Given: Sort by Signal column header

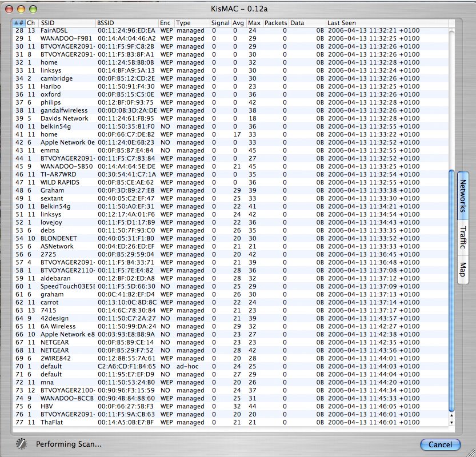Looking at the screenshot, I should tap(221, 23).
